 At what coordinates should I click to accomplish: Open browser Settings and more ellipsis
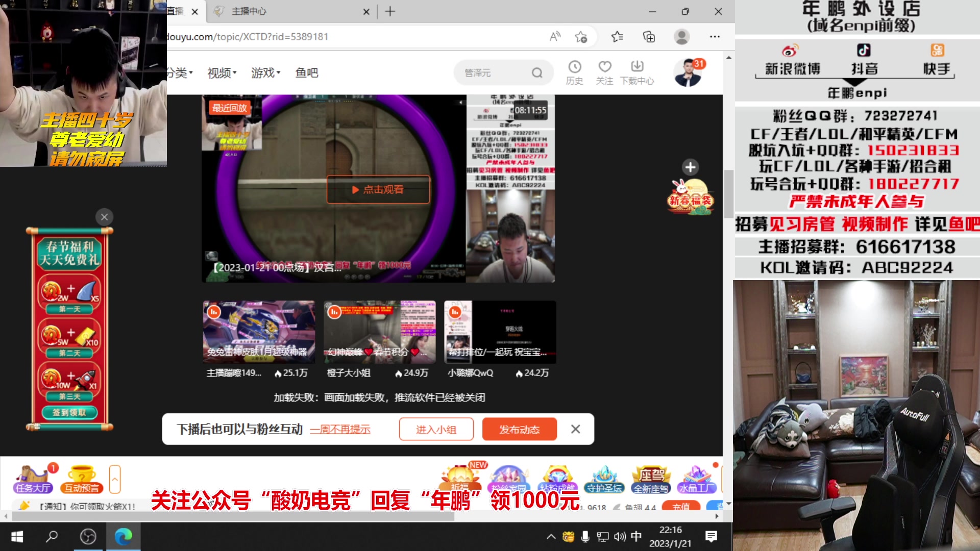[715, 37]
